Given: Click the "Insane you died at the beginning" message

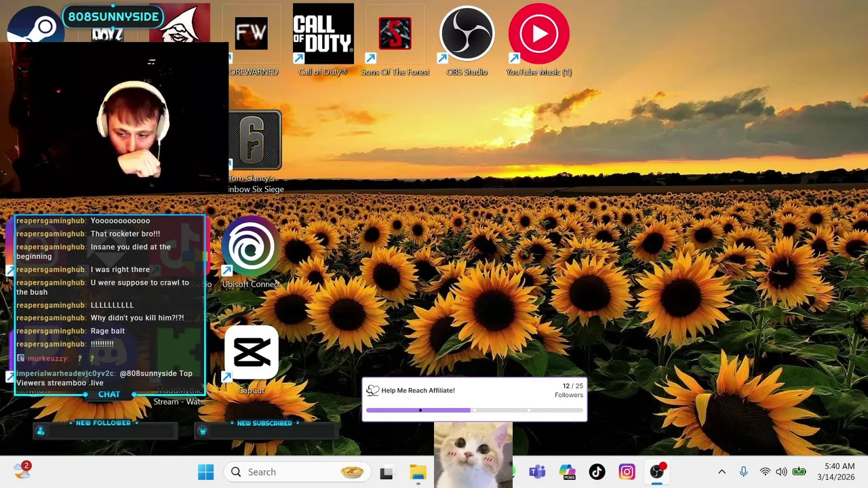Looking at the screenshot, I should [x=94, y=251].
